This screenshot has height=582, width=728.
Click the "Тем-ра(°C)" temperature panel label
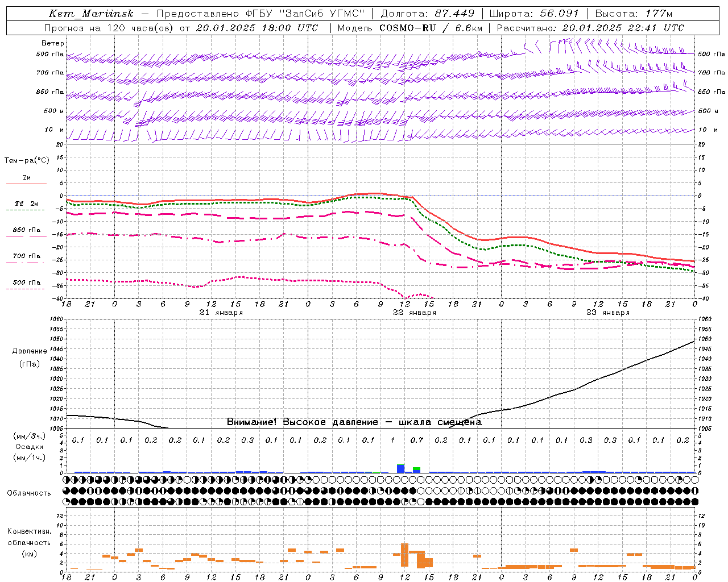point(27,160)
